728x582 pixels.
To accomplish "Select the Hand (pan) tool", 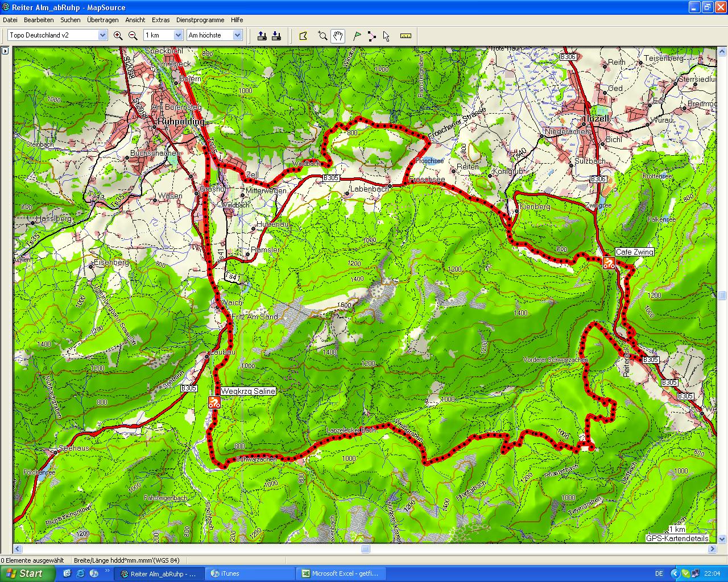I will pos(337,36).
